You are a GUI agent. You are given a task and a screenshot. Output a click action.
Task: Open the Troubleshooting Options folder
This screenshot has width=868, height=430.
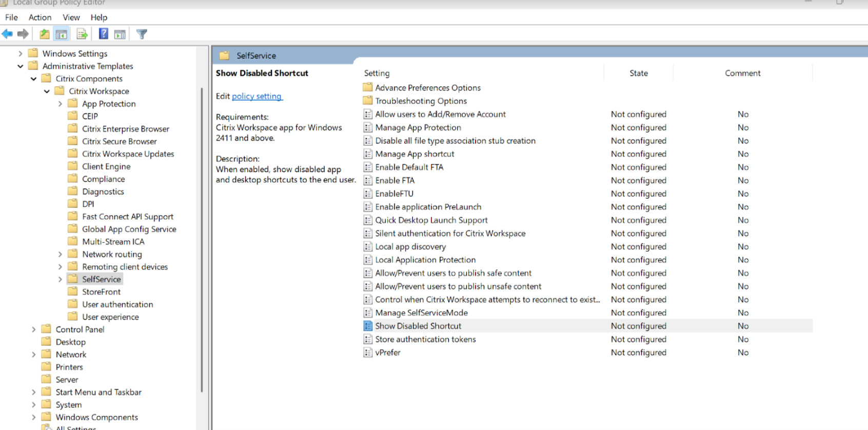click(x=421, y=101)
